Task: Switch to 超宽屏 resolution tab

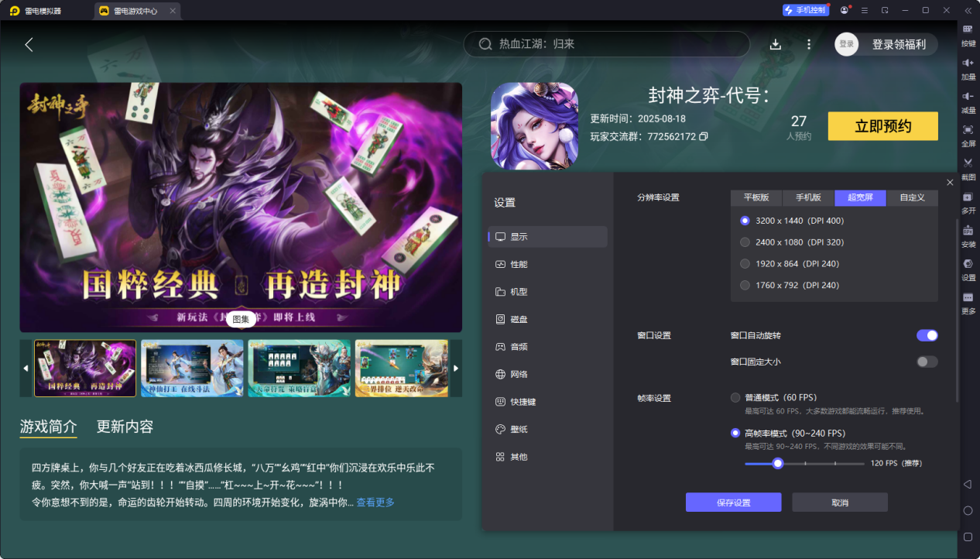Action: coord(860,197)
